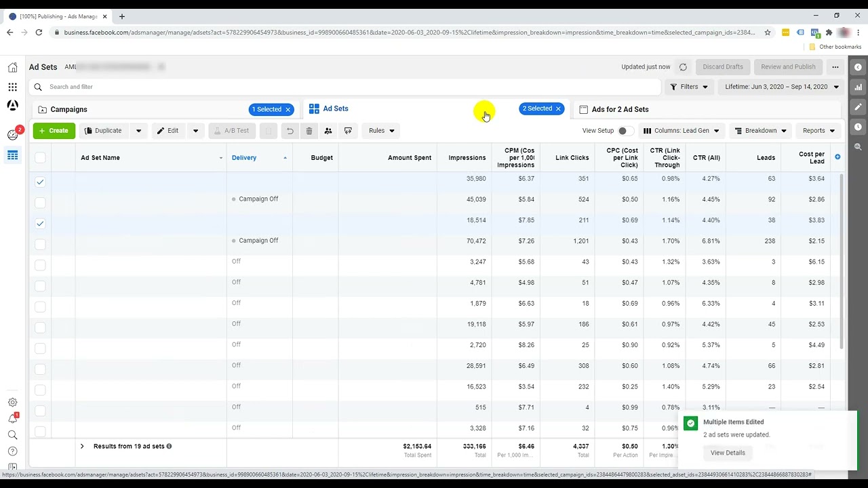This screenshot has width=868, height=488.
Task: Open the Filters dropdown
Action: pyautogui.click(x=689, y=87)
